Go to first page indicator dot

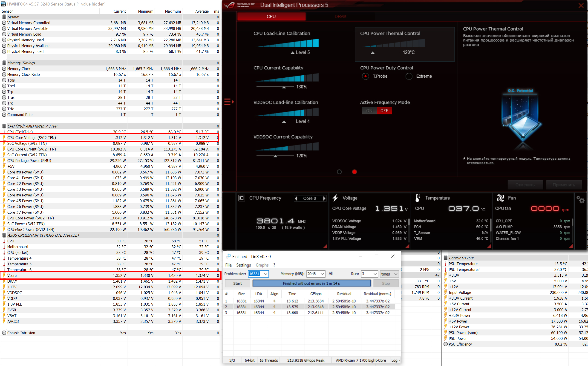pos(339,172)
